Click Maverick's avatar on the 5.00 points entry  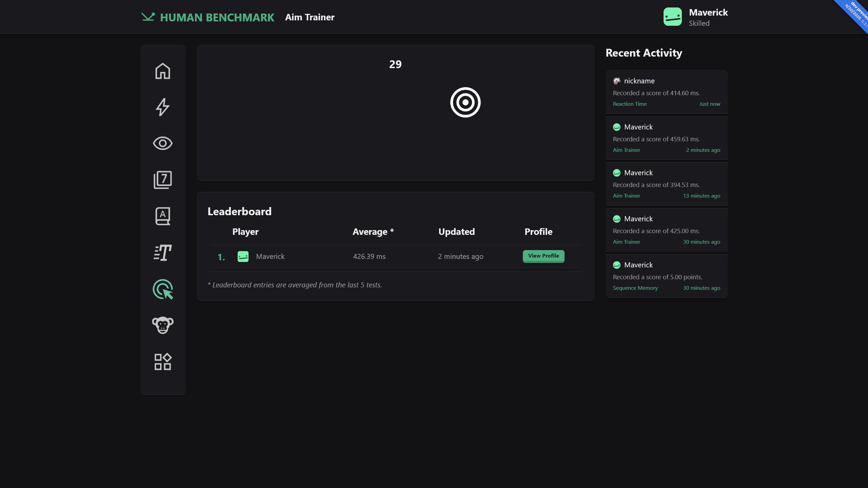tap(617, 265)
